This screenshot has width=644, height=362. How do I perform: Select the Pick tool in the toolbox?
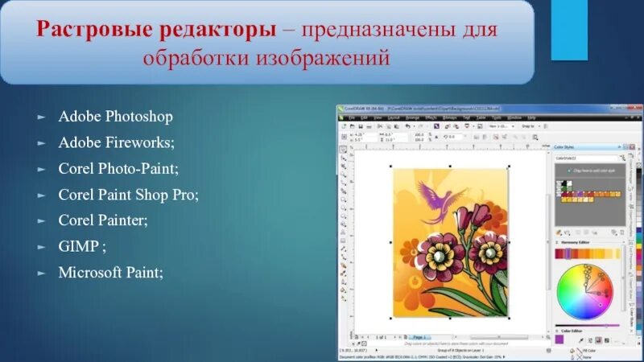pos(342,149)
